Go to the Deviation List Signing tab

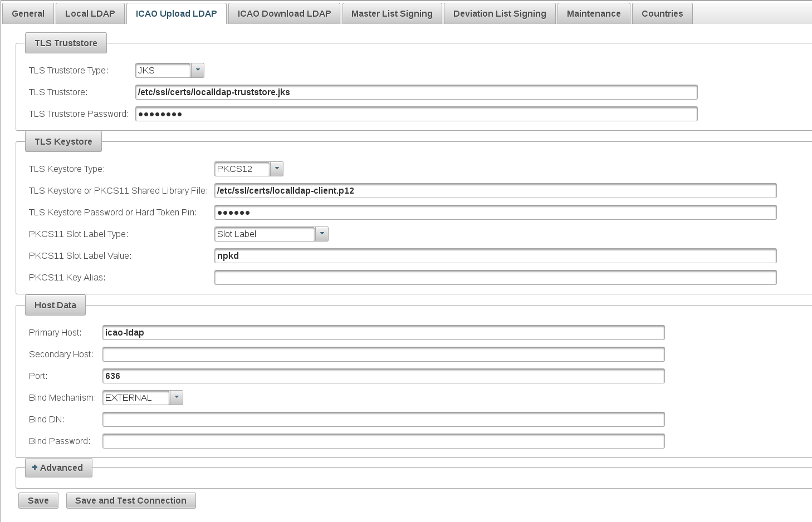[x=500, y=13]
